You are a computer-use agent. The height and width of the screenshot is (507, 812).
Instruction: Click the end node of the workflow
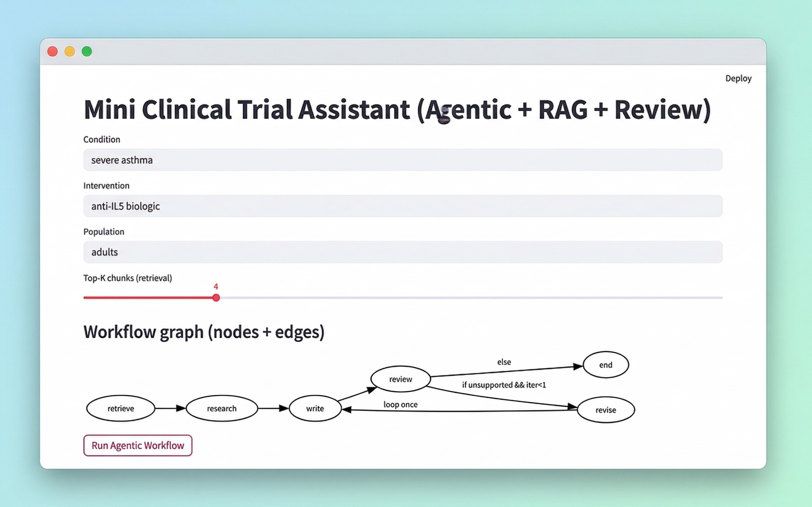tap(605, 365)
